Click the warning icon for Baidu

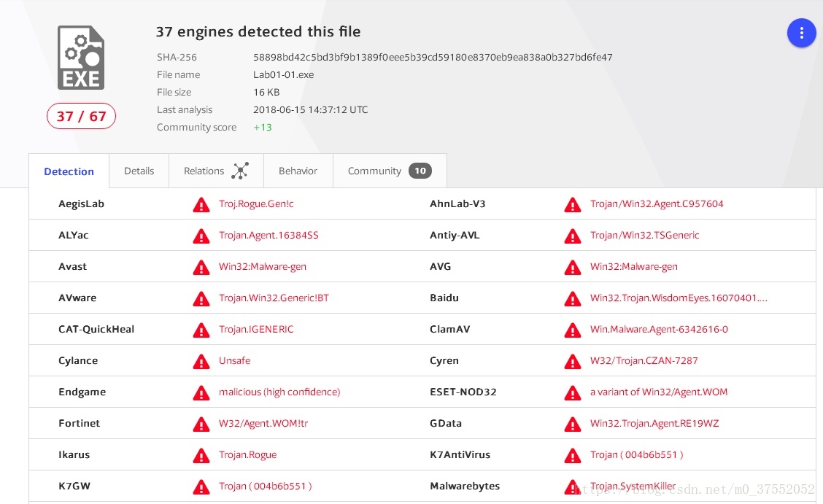click(573, 299)
